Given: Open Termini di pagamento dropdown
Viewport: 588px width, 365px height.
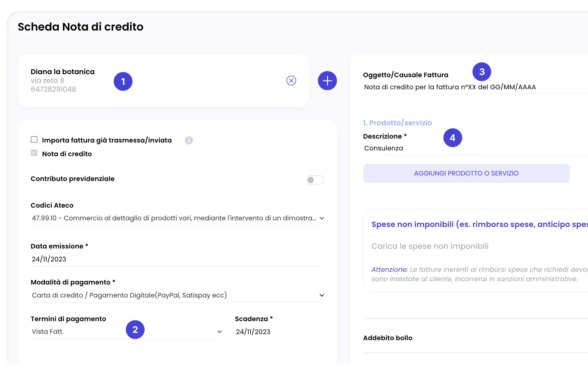Looking at the screenshot, I should point(126,332).
